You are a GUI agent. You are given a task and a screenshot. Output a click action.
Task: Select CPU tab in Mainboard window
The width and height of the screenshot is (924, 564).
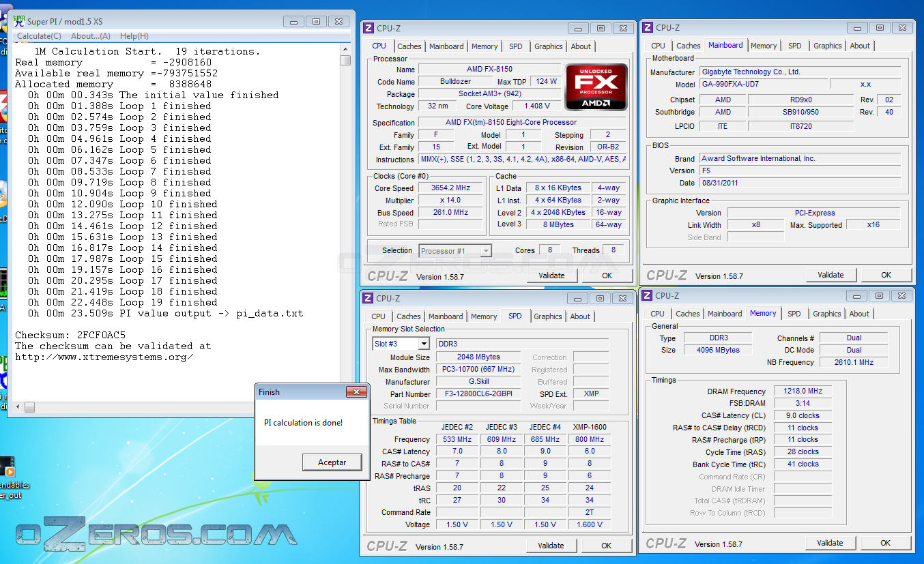(659, 46)
